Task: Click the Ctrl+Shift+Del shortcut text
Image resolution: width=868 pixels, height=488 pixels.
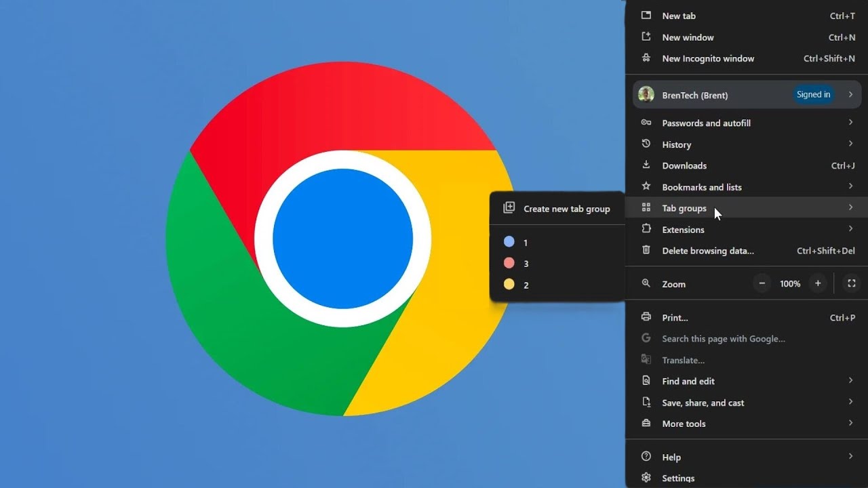Action: tap(826, 251)
